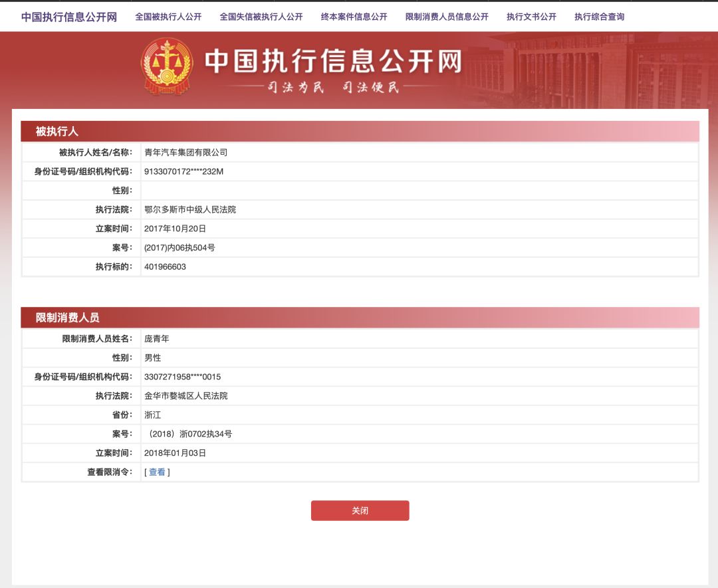Open 全国失信被执行人公开 menu item

261,17
